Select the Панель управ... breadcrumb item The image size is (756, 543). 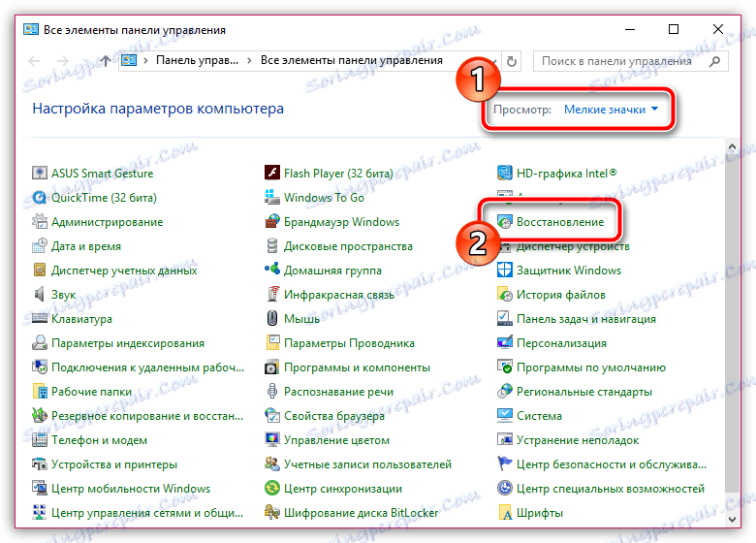pyautogui.click(x=197, y=60)
